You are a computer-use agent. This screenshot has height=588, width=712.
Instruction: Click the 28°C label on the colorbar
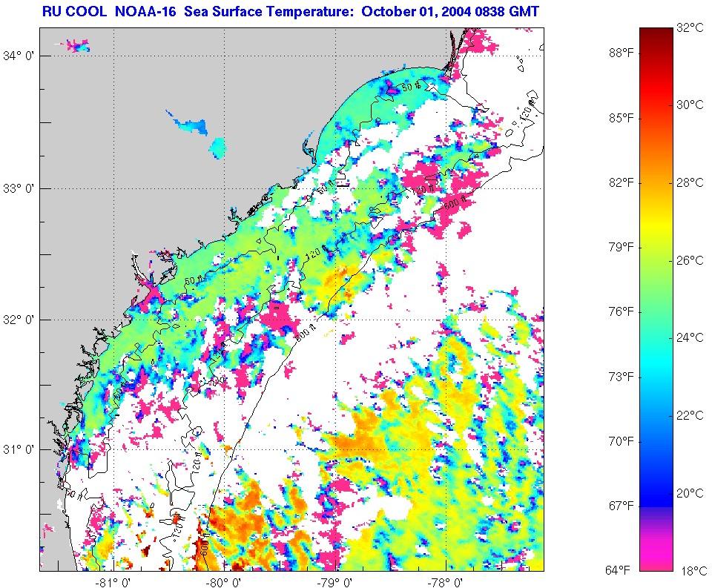[x=690, y=182]
